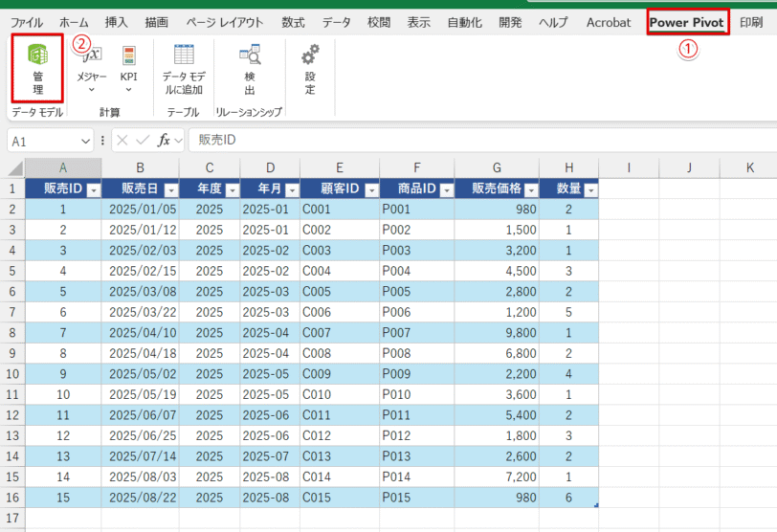Open the 数量 column filter dropdown
Screen dimensions: 777x532
pyautogui.click(x=590, y=189)
